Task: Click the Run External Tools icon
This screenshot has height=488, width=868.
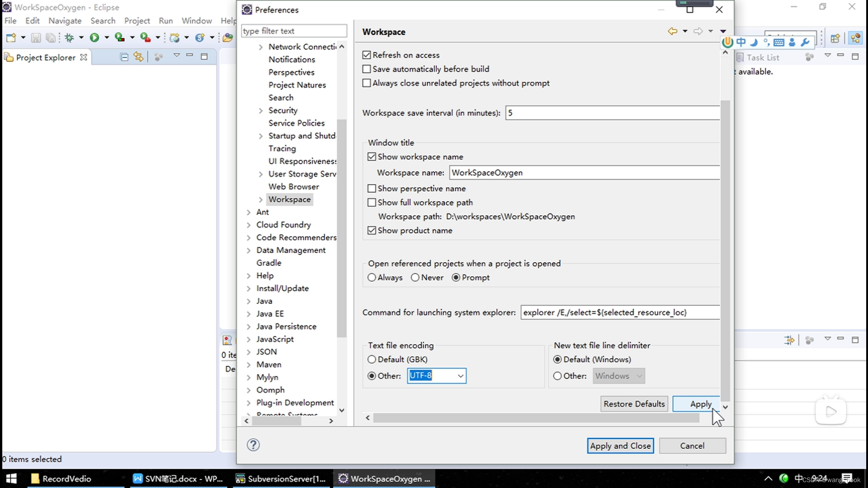Action: click(145, 38)
